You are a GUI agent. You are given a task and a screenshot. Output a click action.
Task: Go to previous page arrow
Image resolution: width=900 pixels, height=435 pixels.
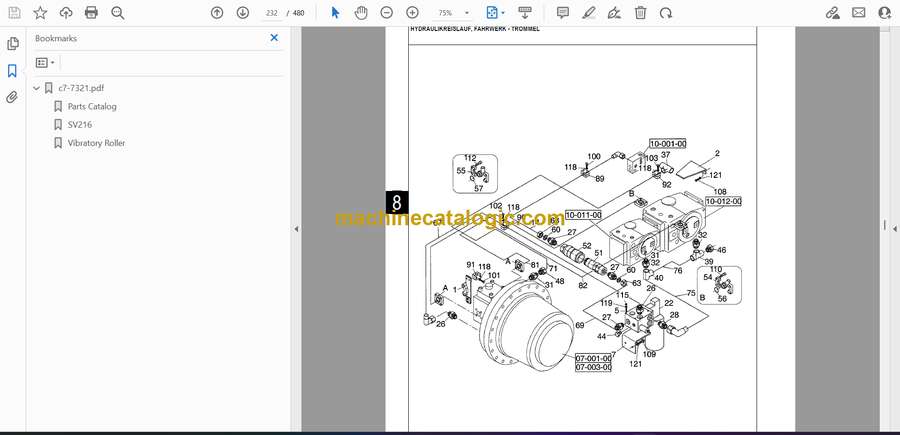click(x=217, y=13)
